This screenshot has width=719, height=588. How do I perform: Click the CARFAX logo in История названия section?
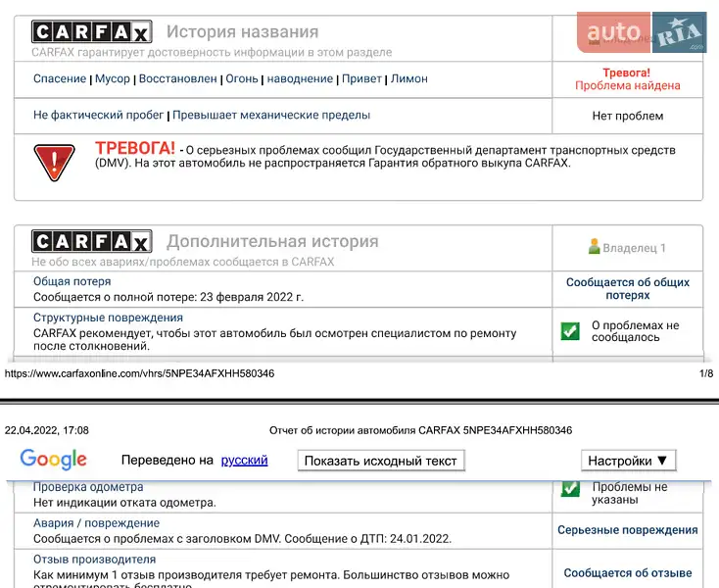pyautogui.click(x=92, y=31)
